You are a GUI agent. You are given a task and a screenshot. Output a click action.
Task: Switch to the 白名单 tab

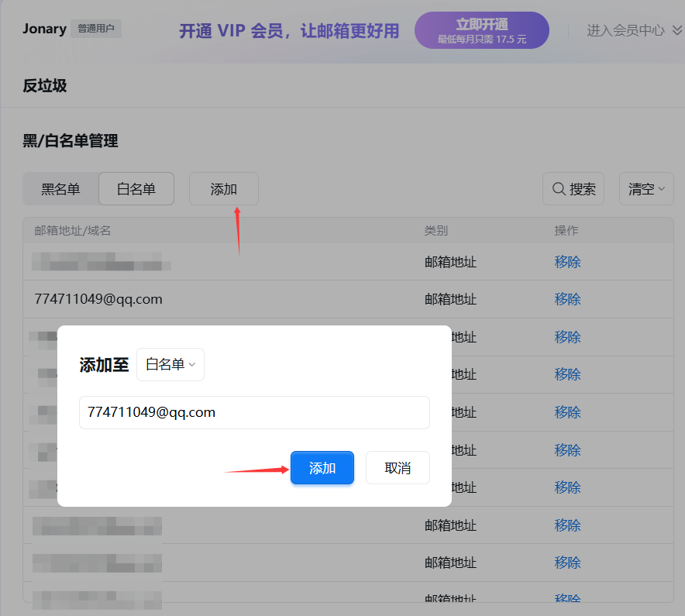[x=136, y=189]
